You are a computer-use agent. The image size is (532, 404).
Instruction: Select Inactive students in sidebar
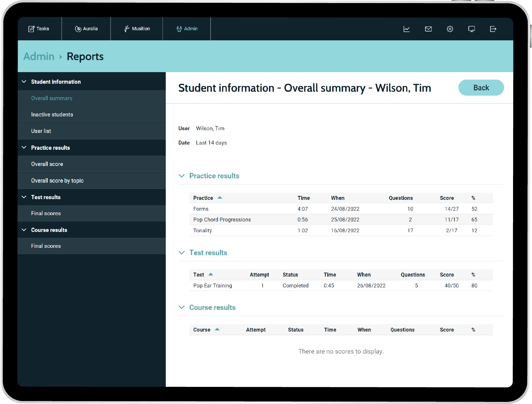pyautogui.click(x=52, y=115)
